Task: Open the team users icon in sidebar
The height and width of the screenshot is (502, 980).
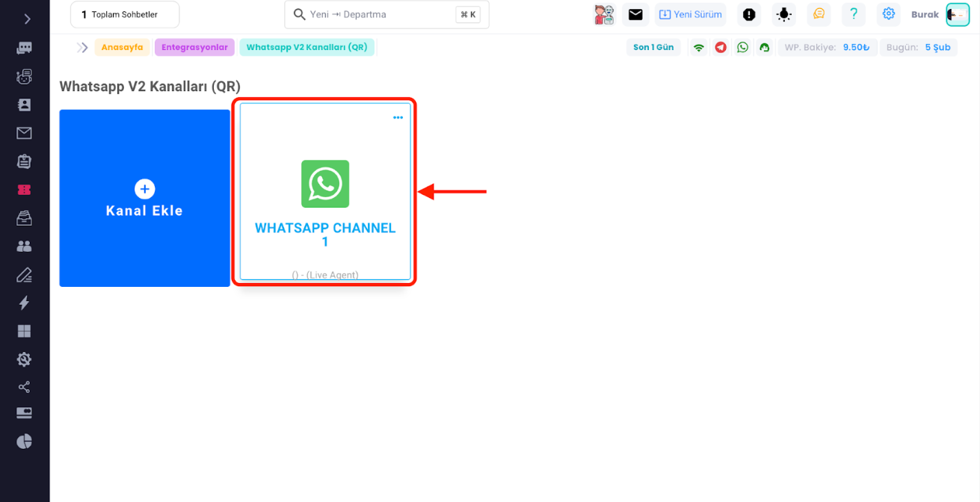Action: pyautogui.click(x=24, y=246)
